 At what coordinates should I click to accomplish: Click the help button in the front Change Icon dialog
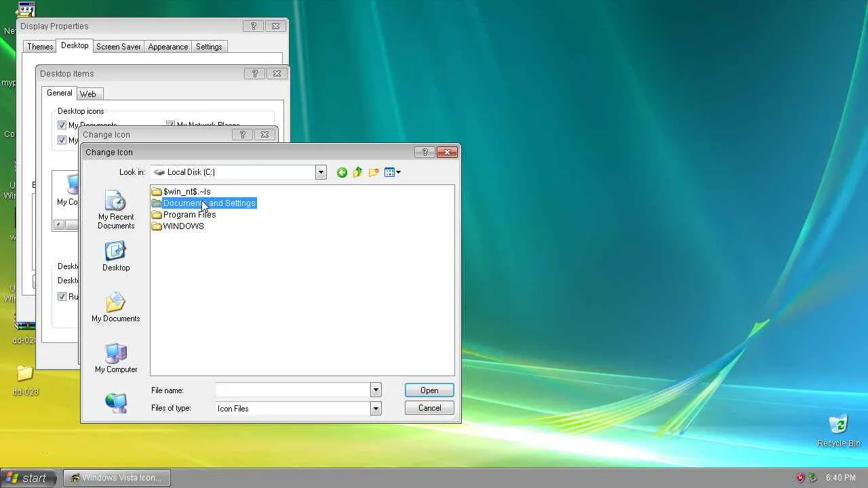pos(425,152)
